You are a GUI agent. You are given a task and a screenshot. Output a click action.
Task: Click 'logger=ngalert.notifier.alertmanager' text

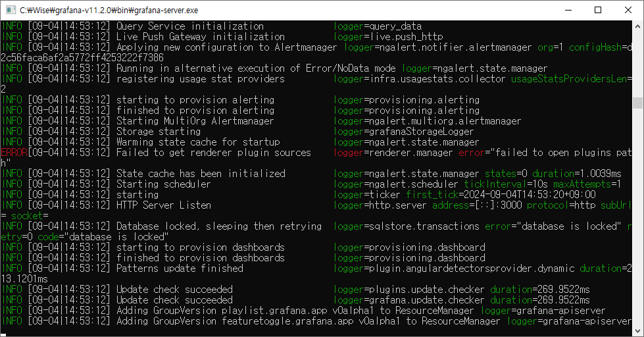438,47
